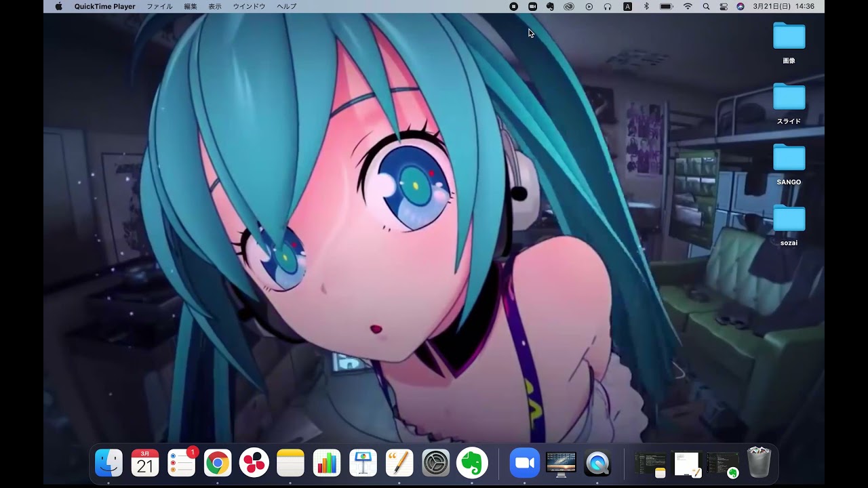Launch Google Chrome from the Dock
Screen dimensions: 868x488
[x=218, y=463]
